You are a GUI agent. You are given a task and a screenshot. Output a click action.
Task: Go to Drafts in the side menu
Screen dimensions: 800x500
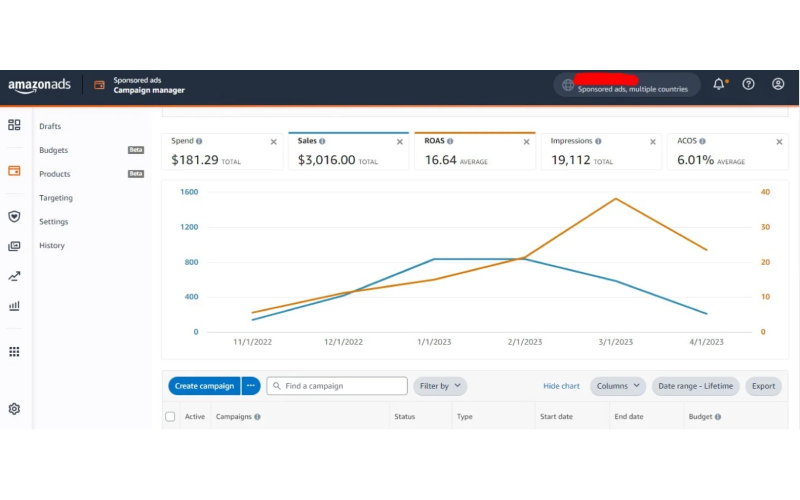point(50,126)
